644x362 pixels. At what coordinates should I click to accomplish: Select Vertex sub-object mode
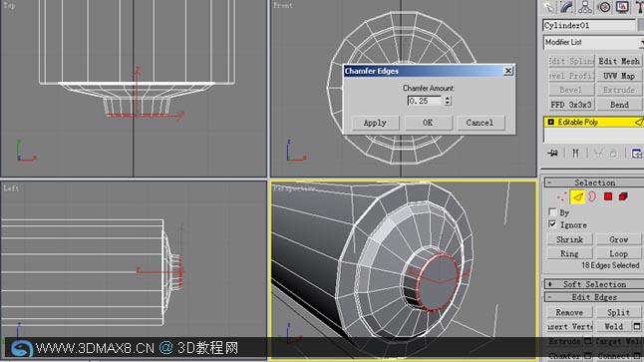(562, 196)
